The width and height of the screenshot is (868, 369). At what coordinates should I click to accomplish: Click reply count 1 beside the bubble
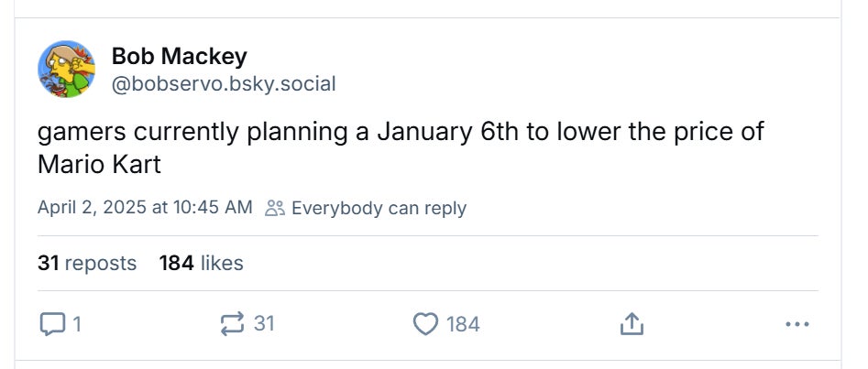pyautogui.click(x=77, y=323)
